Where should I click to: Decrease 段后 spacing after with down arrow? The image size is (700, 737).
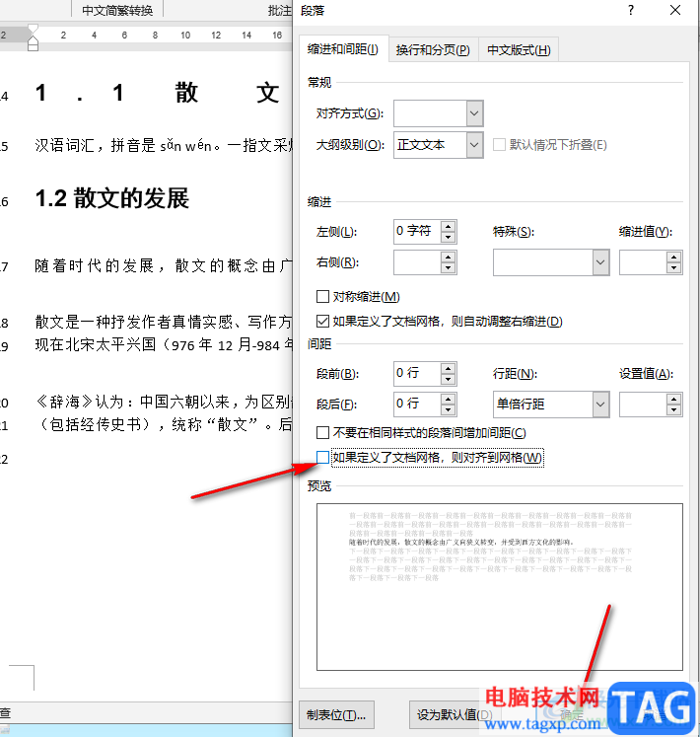tap(449, 409)
